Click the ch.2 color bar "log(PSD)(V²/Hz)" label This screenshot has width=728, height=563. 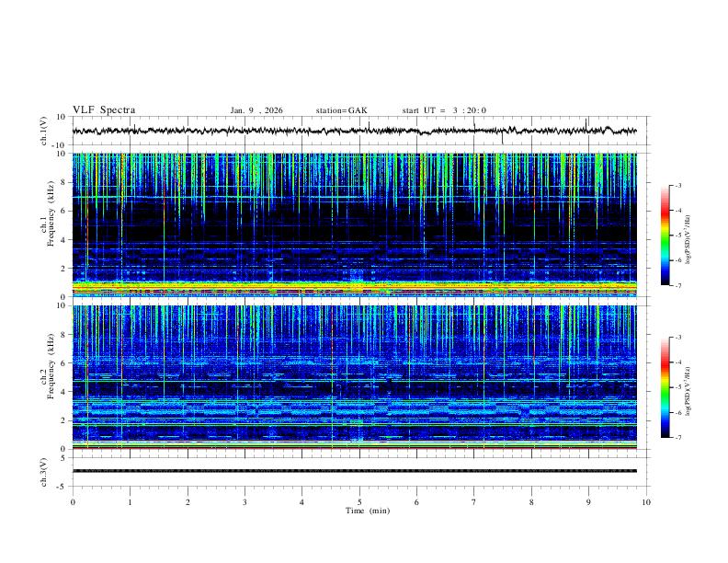coord(688,392)
